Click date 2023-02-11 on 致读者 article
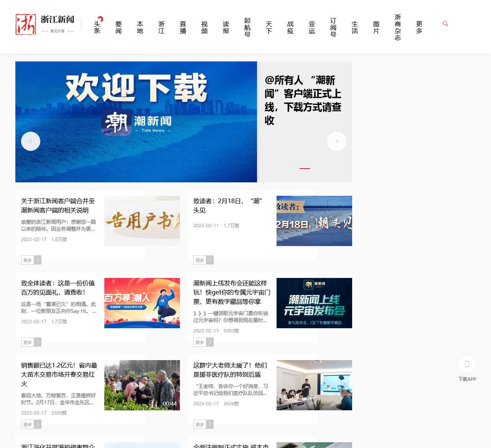The width and height of the screenshot is (491, 448). [206, 226]
